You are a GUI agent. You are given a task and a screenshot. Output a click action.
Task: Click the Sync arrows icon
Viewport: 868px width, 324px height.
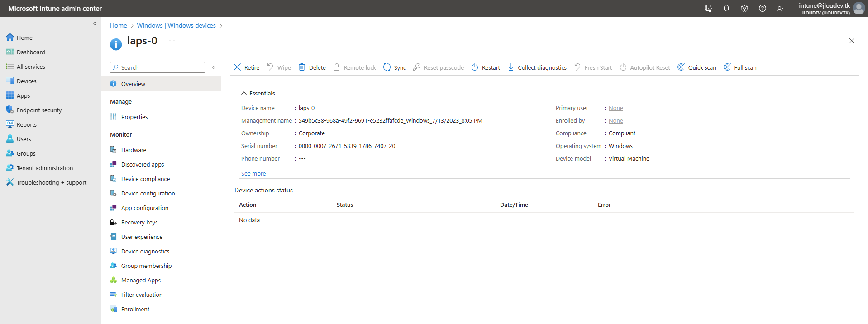coord(387,67)
